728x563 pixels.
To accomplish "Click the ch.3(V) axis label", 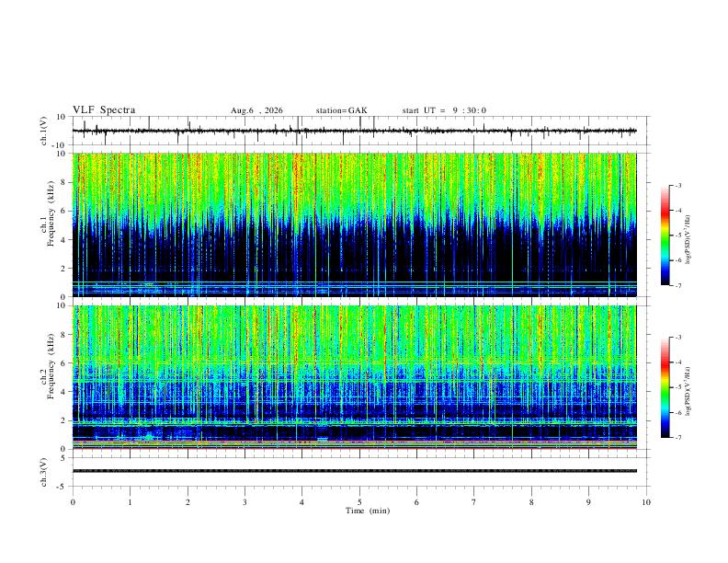I will click(44, 472).
